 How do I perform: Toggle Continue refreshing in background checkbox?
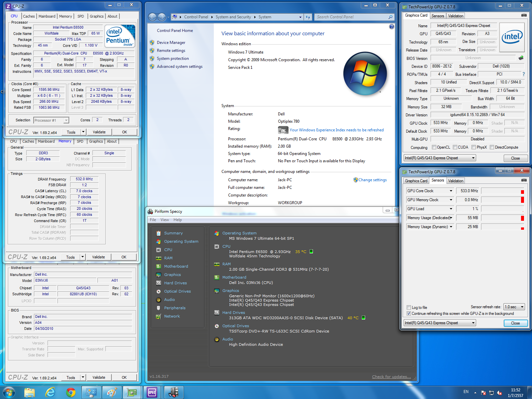coord(409,314)
